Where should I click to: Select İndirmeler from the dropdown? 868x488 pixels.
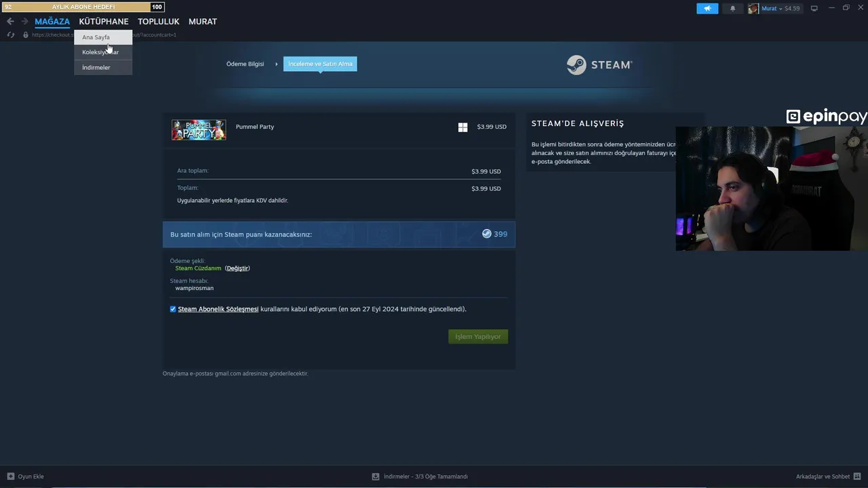coord(103,67)
